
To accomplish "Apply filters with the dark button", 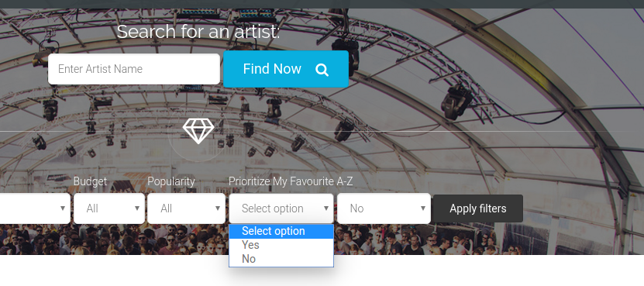I will click(477, 208).
